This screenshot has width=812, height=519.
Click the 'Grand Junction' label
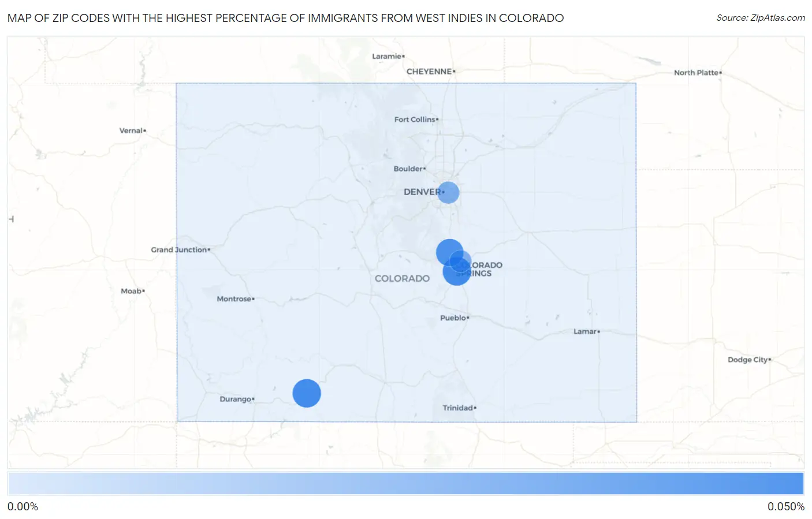pos(179,250)
